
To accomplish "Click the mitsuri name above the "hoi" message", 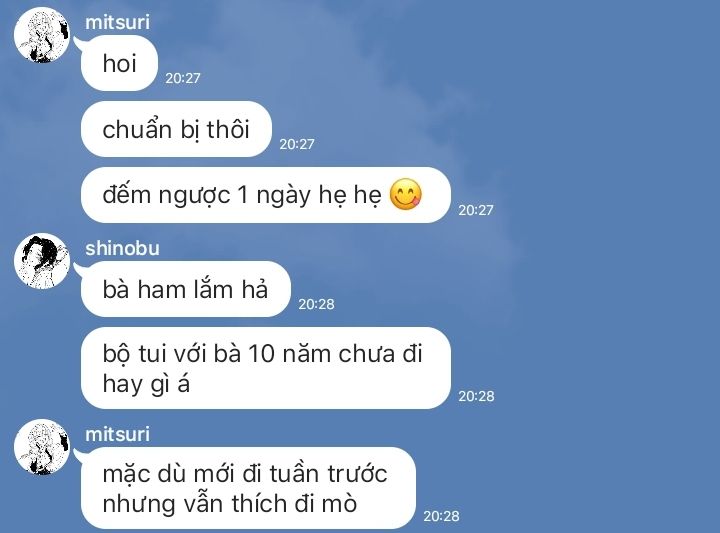I will pyautogui.click(x=118, y=22).
